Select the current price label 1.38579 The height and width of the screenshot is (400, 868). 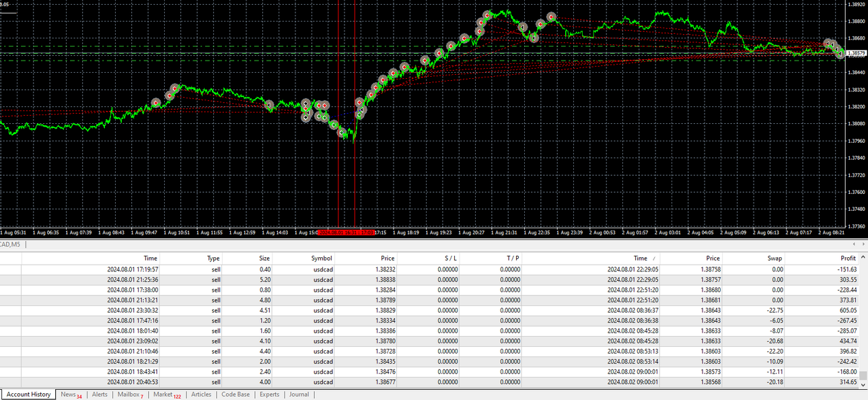(x=856, y=53)
